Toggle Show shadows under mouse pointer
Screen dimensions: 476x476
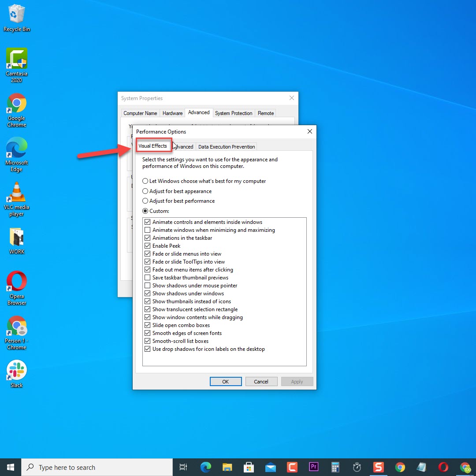(147, 286)
